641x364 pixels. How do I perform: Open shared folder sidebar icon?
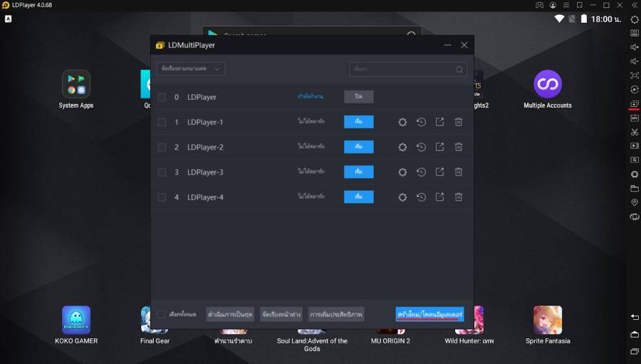click(635, 188)
